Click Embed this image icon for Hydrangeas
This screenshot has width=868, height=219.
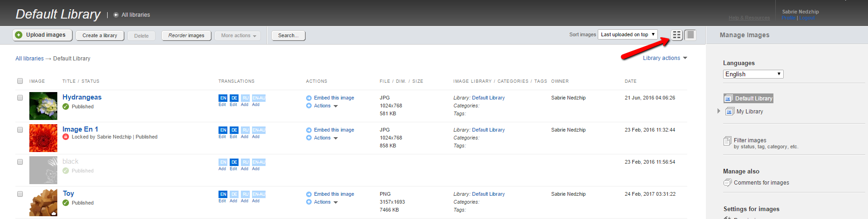click(x=309, y=98)
